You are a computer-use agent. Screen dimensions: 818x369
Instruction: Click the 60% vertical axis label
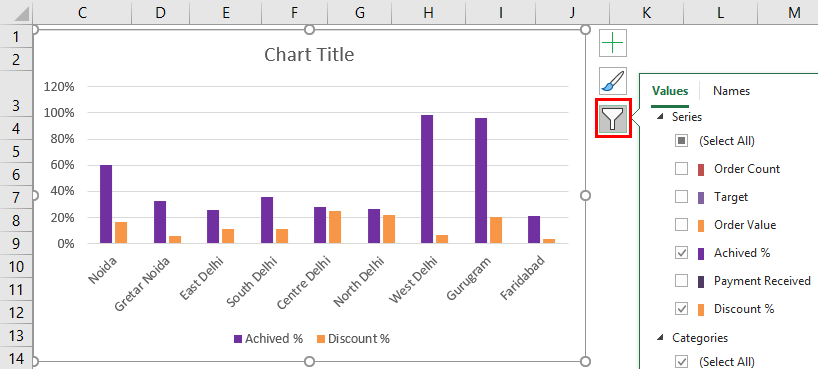point(63,165)
